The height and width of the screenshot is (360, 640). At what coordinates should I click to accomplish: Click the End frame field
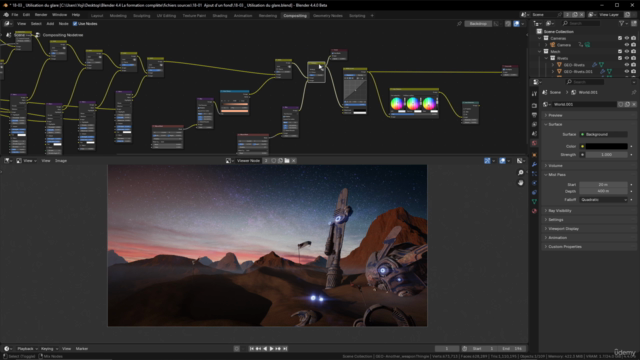coord(511,349)
